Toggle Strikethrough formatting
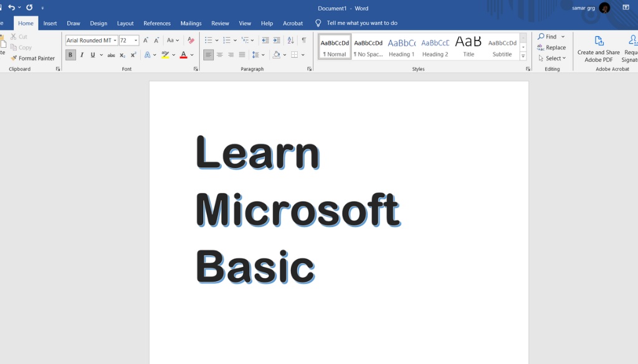The width and height of the screenshot is (638, 364). click(111, 55)
